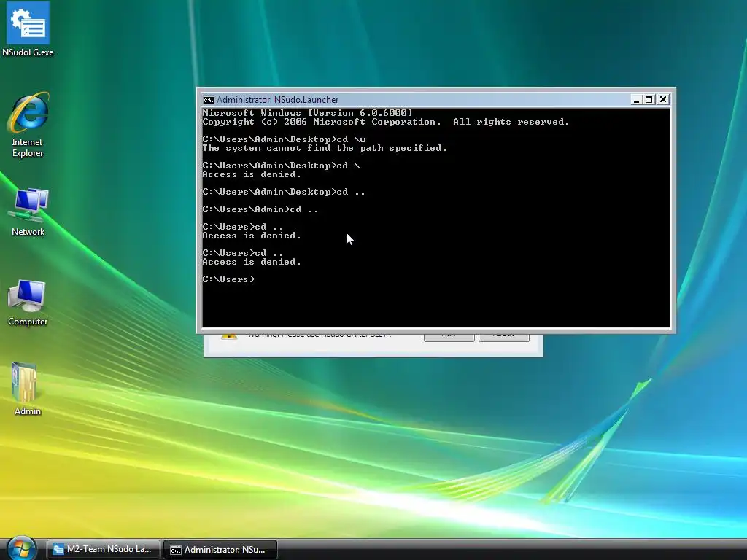The image size is (747, 560).
Task: Click the "C:\Users\Admin>cd .." command line
Action: point(260,209)
